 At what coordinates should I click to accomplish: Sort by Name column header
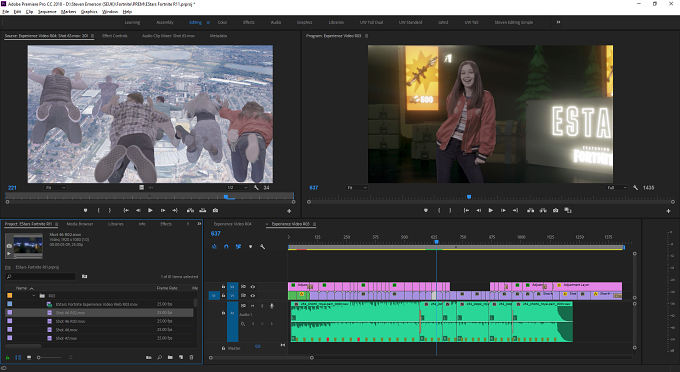[22, 288]
